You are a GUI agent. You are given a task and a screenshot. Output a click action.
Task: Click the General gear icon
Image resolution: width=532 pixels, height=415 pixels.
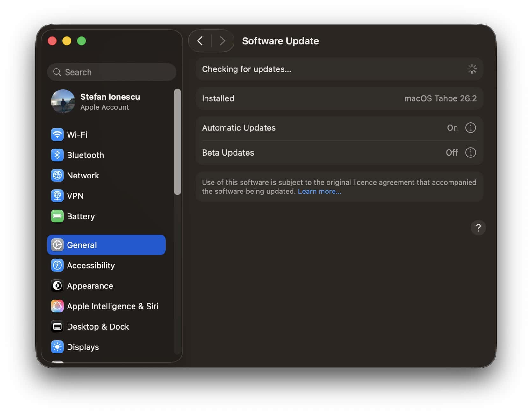(x=57, y=245)
